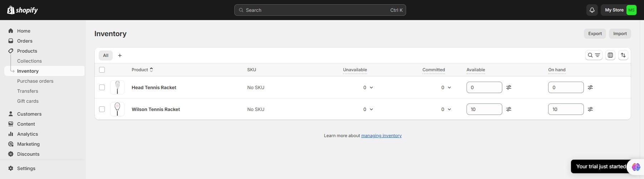644x179 pixels.
Task: Click Wilson Tennis Racket Available quantity field
Action: point(484,109)
